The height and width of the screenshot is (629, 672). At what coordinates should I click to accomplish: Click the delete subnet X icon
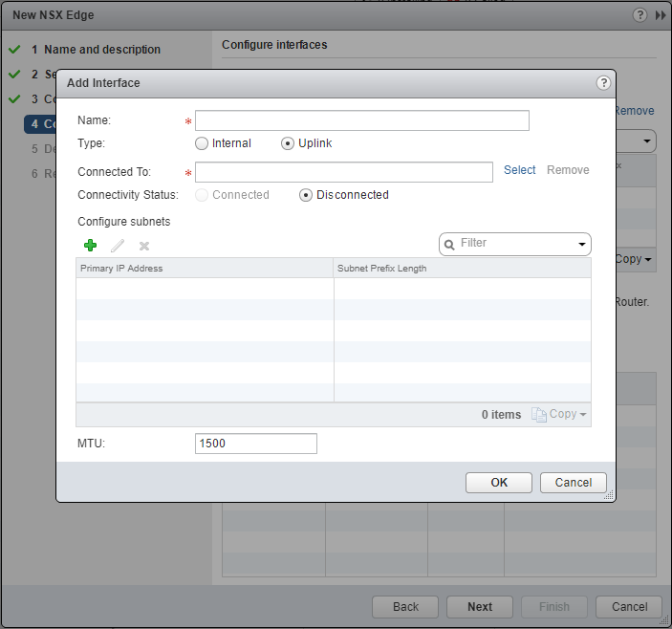(x=144, y=246)
